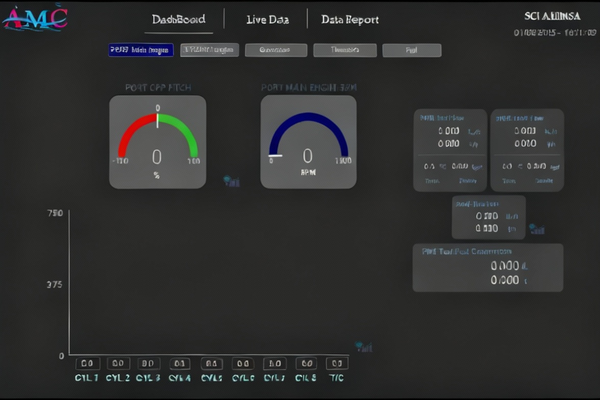Select the CYL 1 value box

point(86,364)
